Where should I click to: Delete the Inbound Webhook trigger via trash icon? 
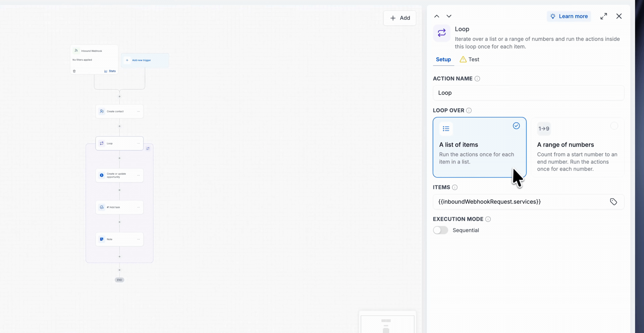(x=74, y=71)
